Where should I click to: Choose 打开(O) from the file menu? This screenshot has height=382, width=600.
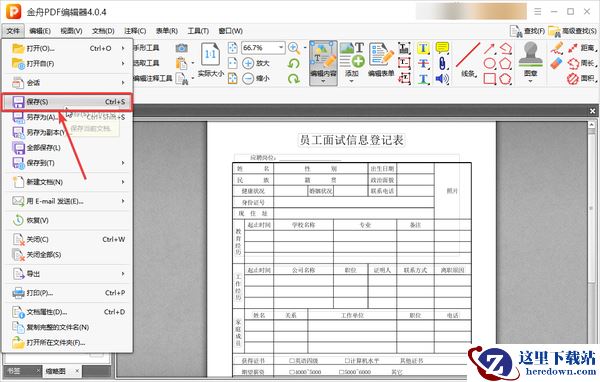click(x=68, y=48)
